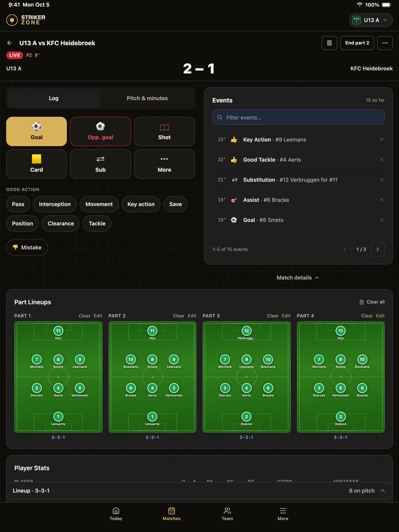
Task: Check the Wi-Fi status icon
Action: 359,5
